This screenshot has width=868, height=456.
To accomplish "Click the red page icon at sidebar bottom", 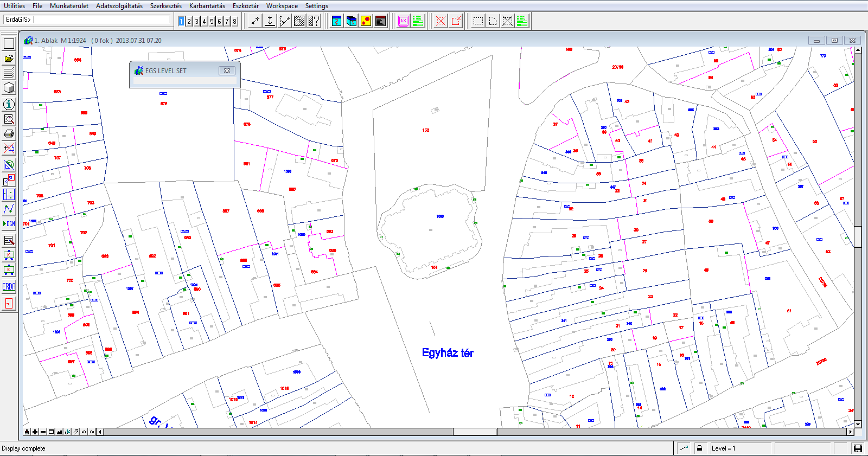I will pyautogui.click(x=9, y=304).
